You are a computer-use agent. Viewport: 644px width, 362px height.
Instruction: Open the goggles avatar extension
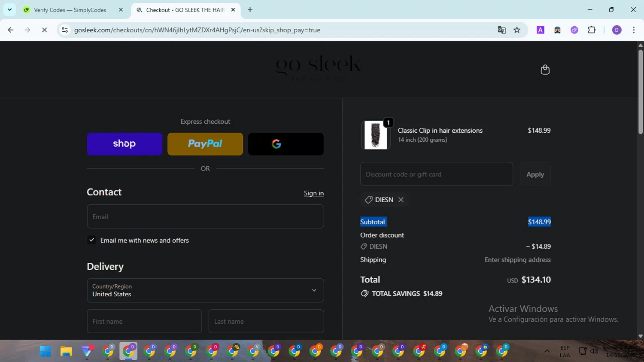(557, 30)
